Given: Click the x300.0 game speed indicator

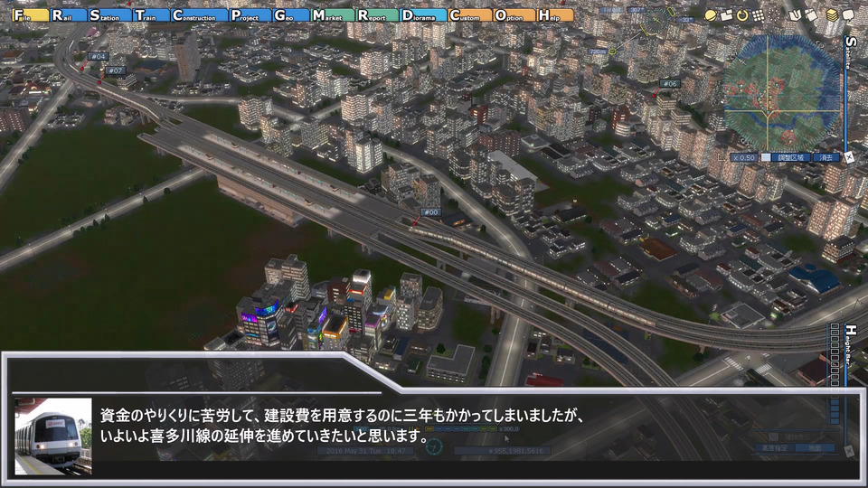Looking at the screenshot, I should [508, 428].
